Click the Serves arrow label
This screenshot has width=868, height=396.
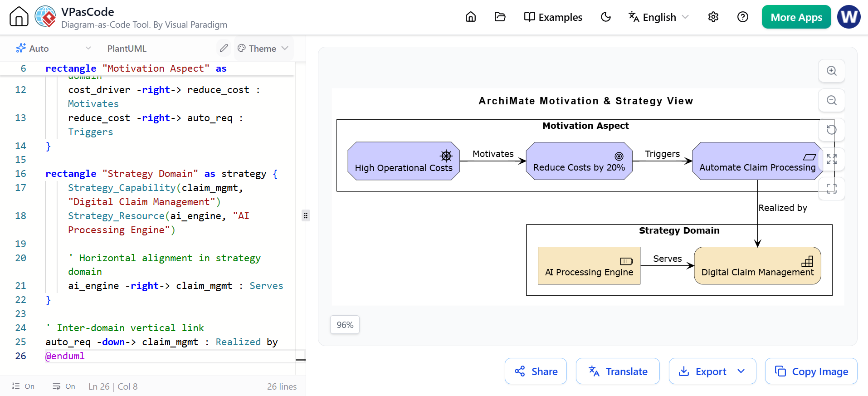pyautogui.click(x=667, y=259)
